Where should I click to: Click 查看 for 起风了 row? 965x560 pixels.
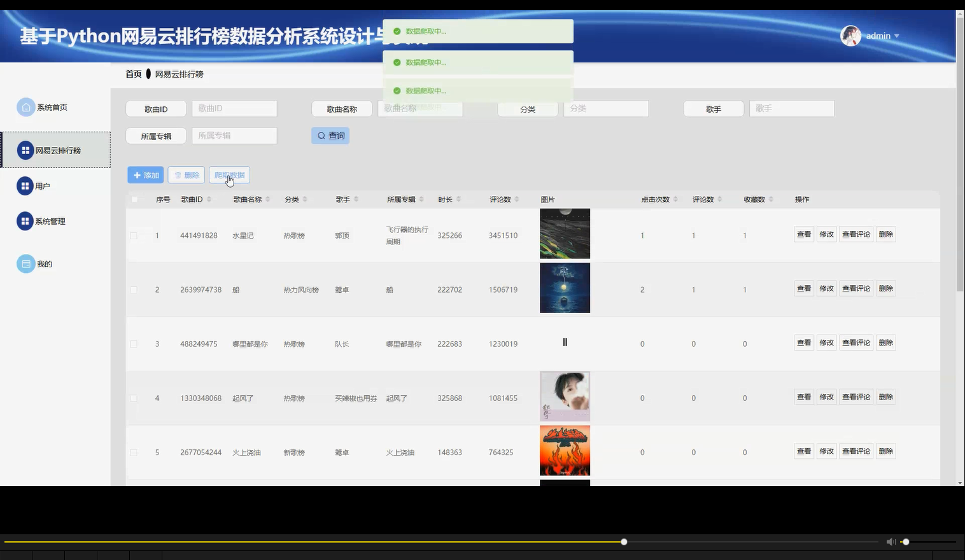[804, 396]
